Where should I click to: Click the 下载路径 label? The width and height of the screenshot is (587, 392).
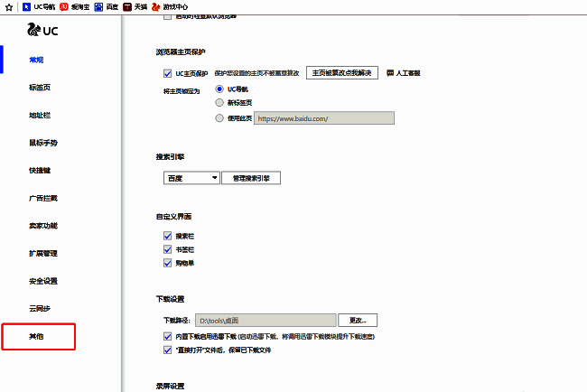(x=177, y=321)
